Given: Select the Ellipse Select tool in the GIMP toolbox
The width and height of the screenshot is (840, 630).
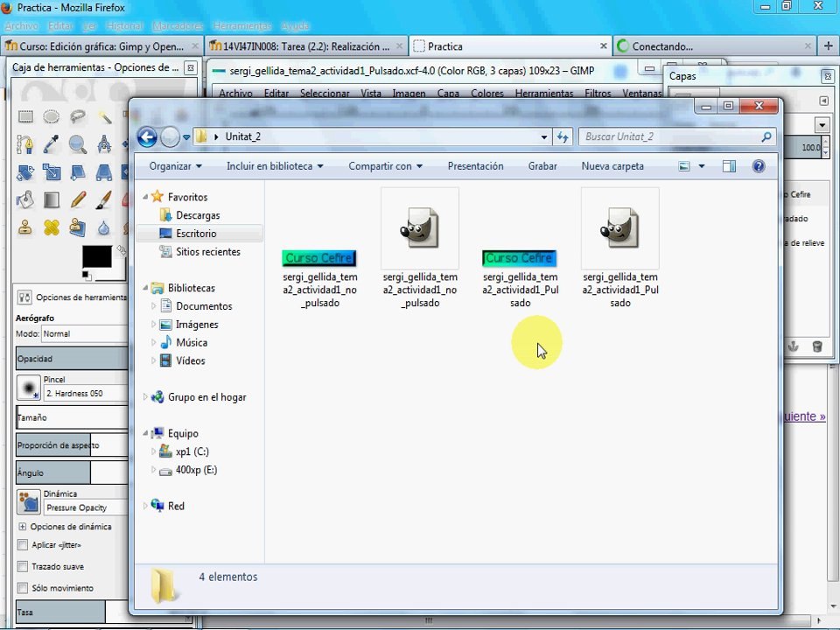Looking at the screenshot, I should tap(52, 116).
